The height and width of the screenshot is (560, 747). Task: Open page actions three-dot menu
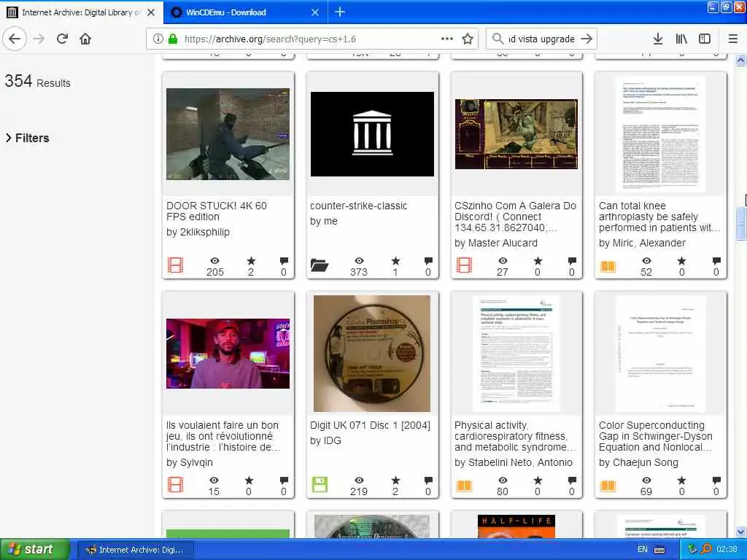(x=447, y=39)
